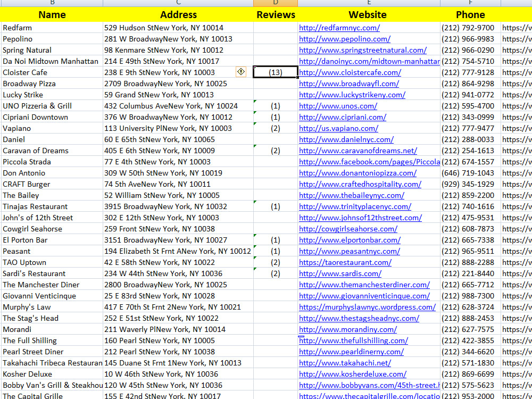Screen dimensions: 532x399
Task: Open the luckystrikeny.com link
Action: pyautogui.click(x=352, y=95)
